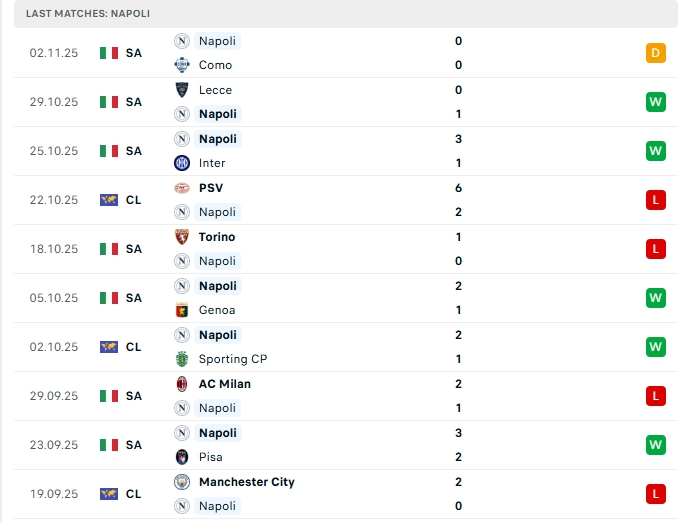The width and height of the screenshot is (687, 523).
Task: Click the PSV team badge
Action: pyautogui.click(x=182, y=188)
